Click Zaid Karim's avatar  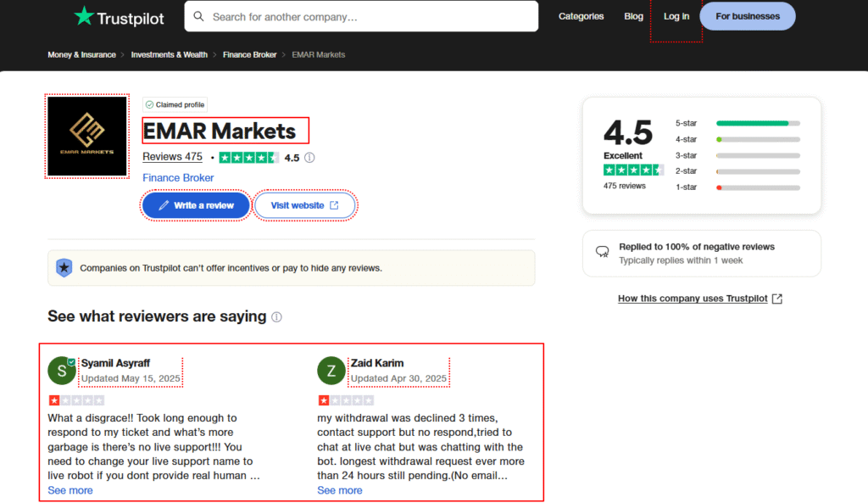(331, 371)
